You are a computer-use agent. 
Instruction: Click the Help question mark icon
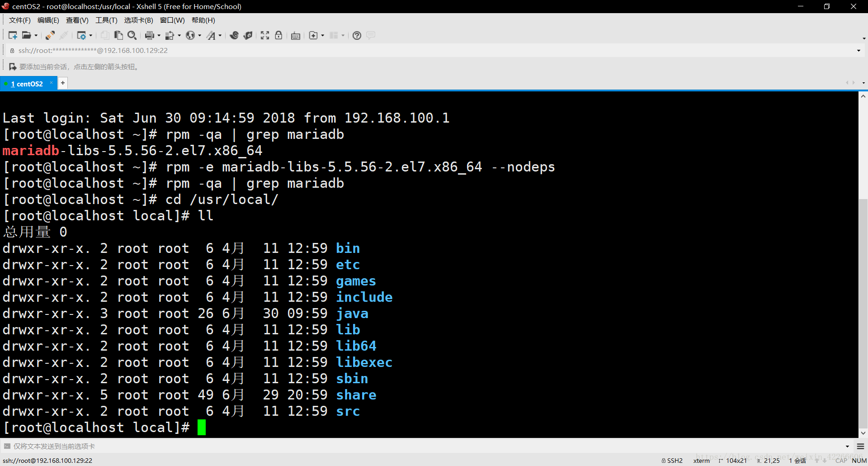coord(357,35)
